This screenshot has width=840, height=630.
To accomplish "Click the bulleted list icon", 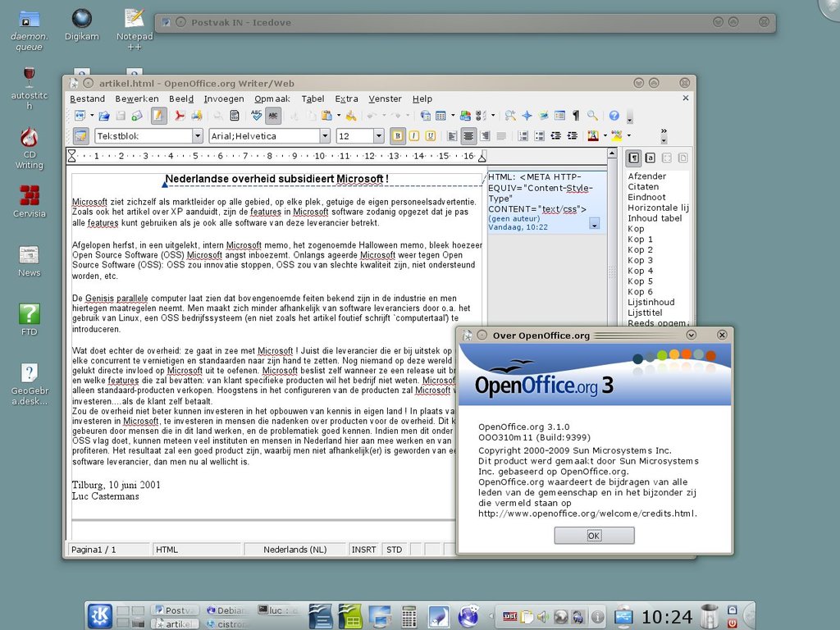I will 540,136.
